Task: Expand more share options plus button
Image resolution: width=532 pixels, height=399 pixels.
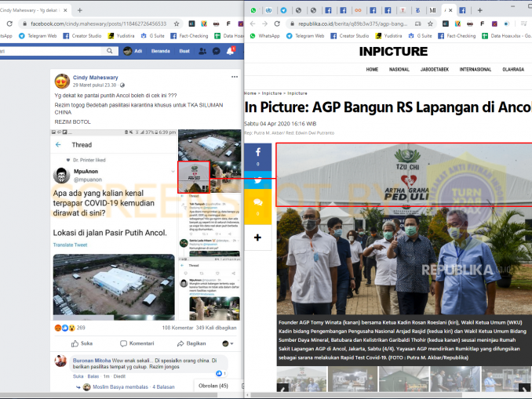Action: pyautogui.click(x=258, y=238)
